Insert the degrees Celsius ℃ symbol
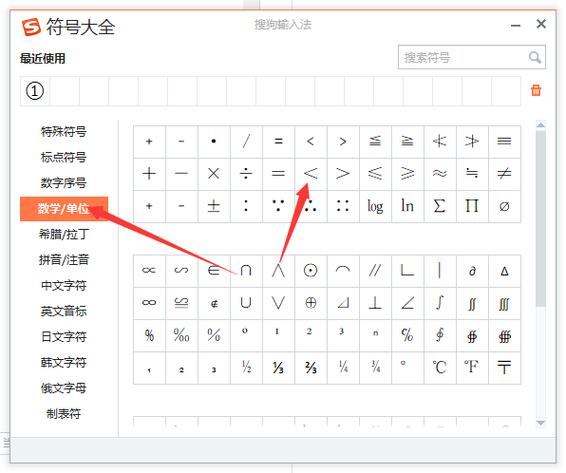The height and width of the screenshot is (473, 566). 440,368
